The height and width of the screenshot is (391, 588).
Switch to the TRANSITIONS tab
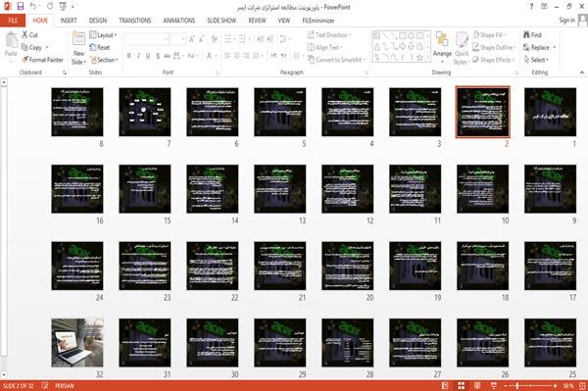[135, 21]
